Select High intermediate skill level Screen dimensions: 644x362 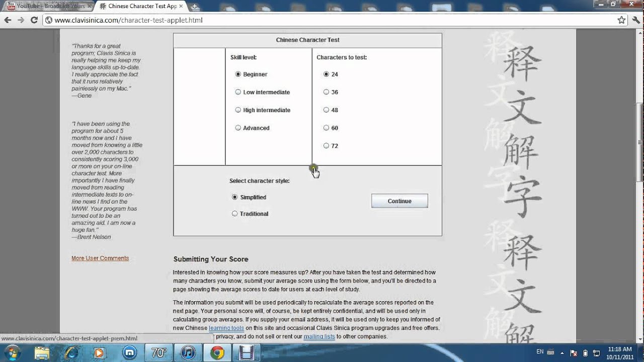click(x=263, y=110)
